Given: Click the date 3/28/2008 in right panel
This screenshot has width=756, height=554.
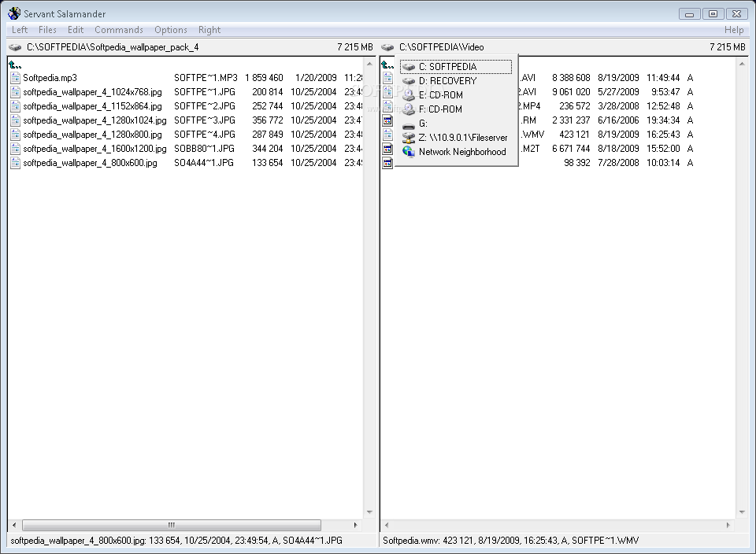Looking at the screenshot, I should tap(618, 106).
